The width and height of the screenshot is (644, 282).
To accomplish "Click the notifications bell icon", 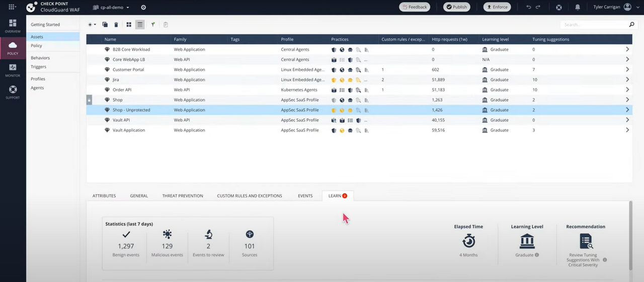I will coord(578,7).
